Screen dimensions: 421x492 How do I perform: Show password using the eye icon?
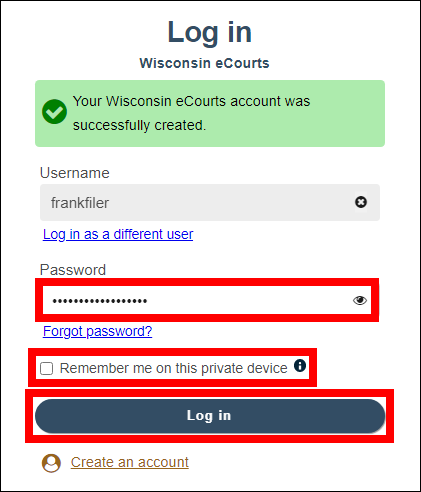pyautogui.click(x=360, y=300)
